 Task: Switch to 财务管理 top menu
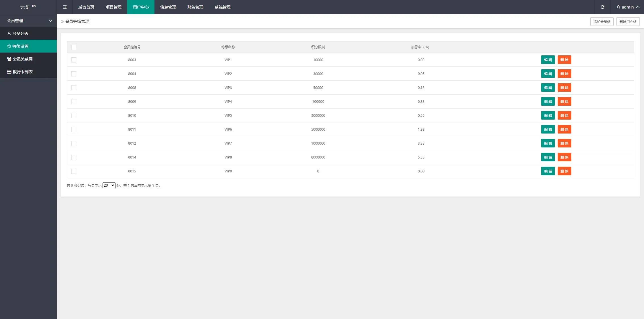click(x=195, y=7)
